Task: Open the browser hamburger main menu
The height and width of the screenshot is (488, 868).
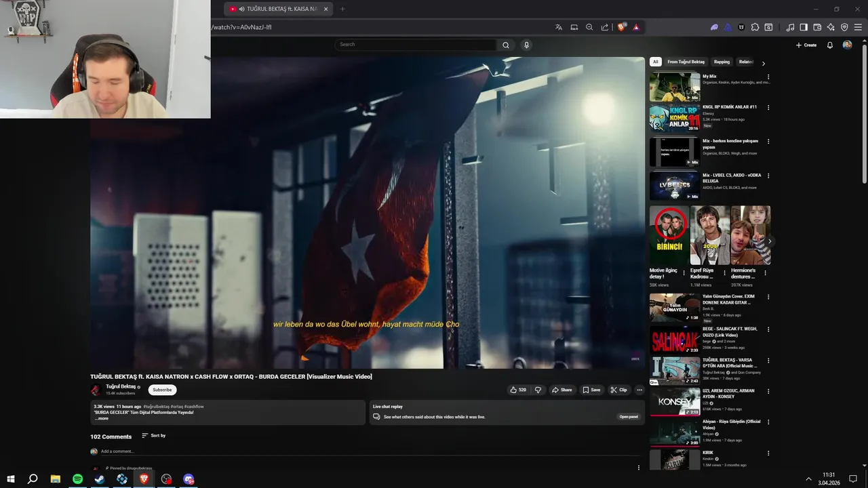Action: pos(858,28)
